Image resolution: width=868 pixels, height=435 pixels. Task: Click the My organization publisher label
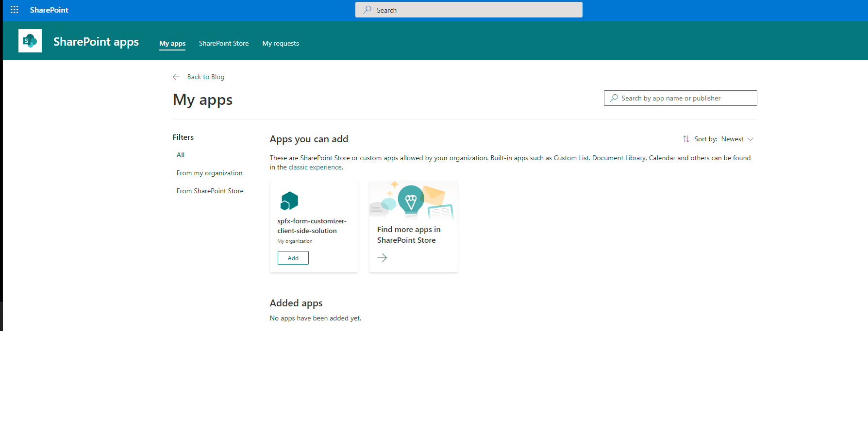[295, 241]
